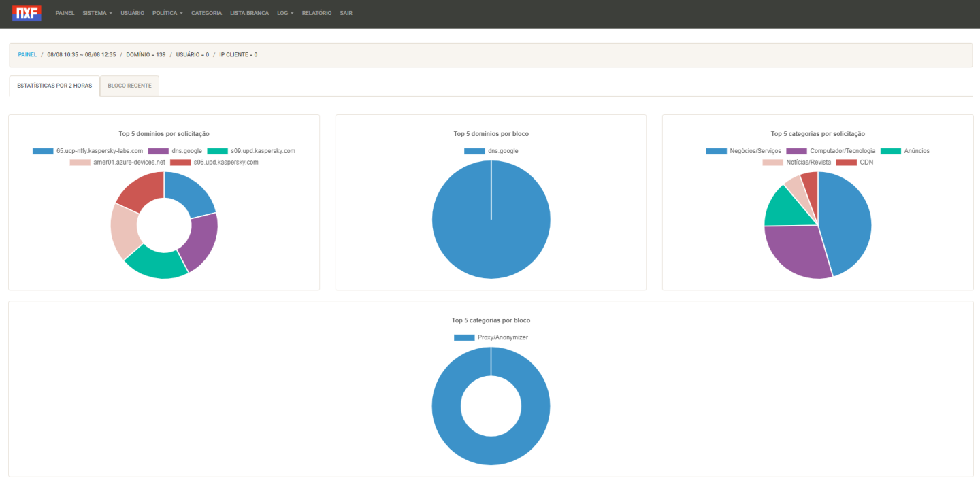This screenshot has height=491, width=980.
Task: Open the Sistema dropdown menu
Action: [x=97, y=13]
